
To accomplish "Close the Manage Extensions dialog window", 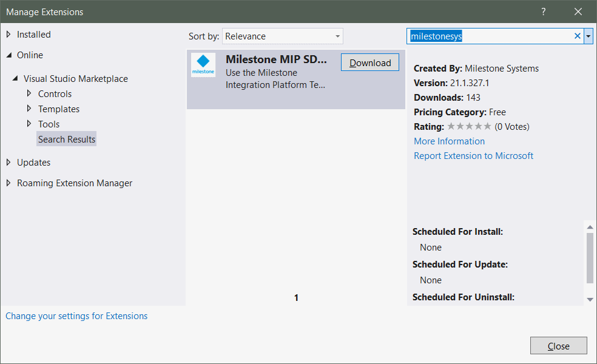I will click(x=578, y=12).
